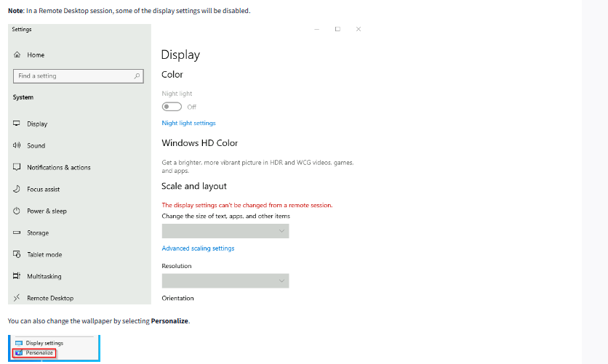Maximize the Settings window

pos(337,29)
